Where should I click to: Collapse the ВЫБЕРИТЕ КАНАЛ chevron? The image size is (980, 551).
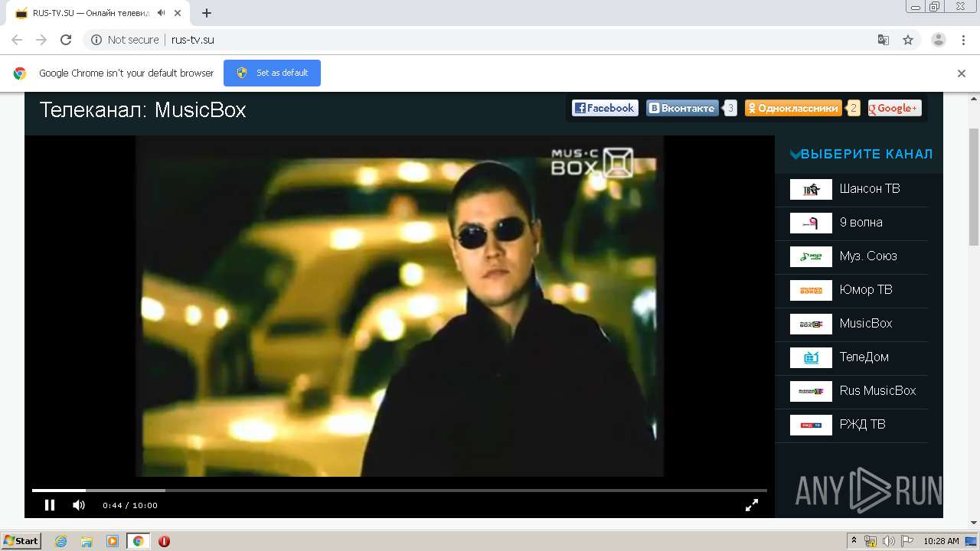(795, 155)
